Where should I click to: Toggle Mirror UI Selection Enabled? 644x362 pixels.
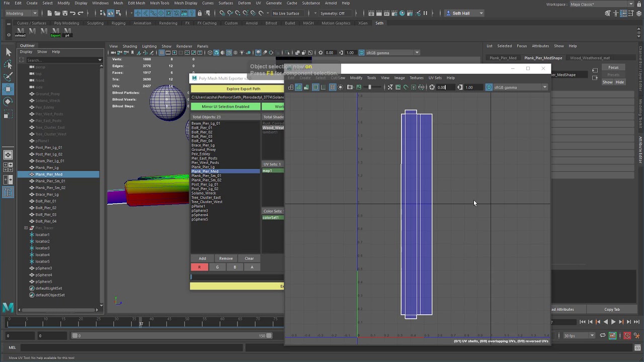(225, 107)
